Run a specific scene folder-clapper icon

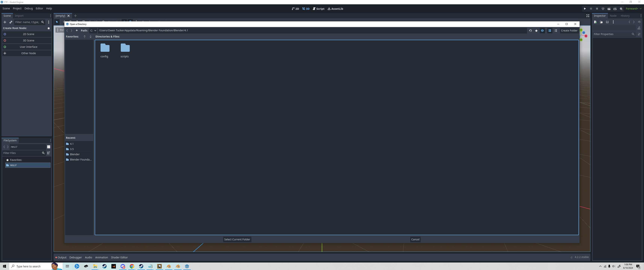[615, 9]
